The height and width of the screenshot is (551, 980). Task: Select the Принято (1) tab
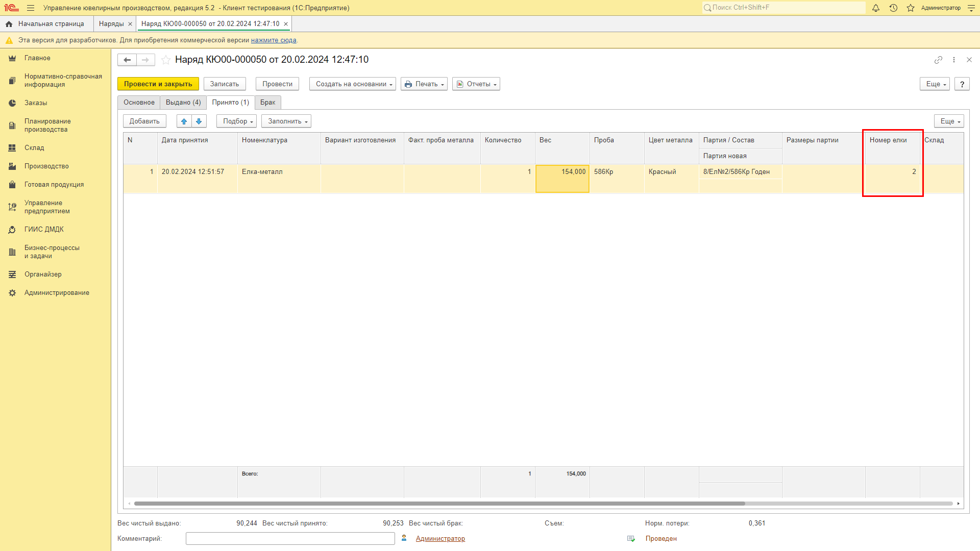pyautogui.click(x=231, y=103)
